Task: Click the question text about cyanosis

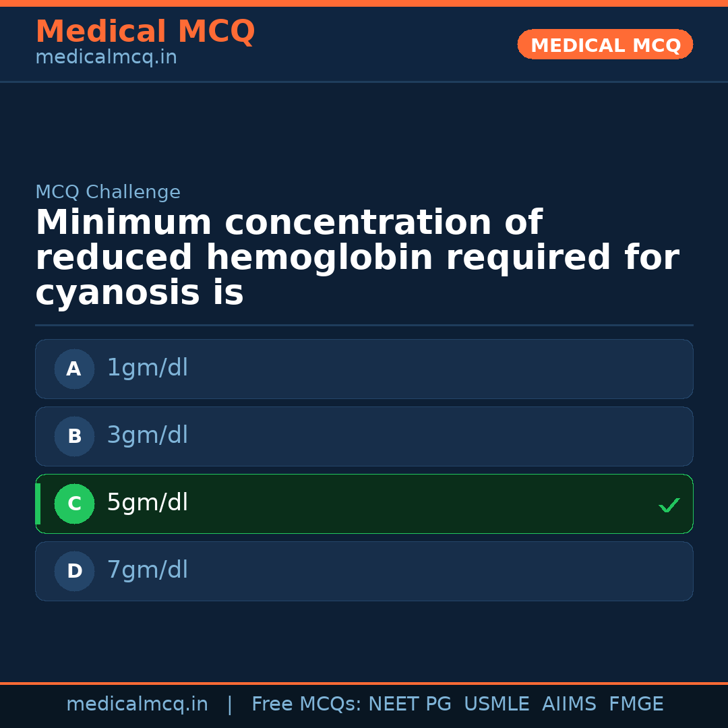Action: coord(357,258)
